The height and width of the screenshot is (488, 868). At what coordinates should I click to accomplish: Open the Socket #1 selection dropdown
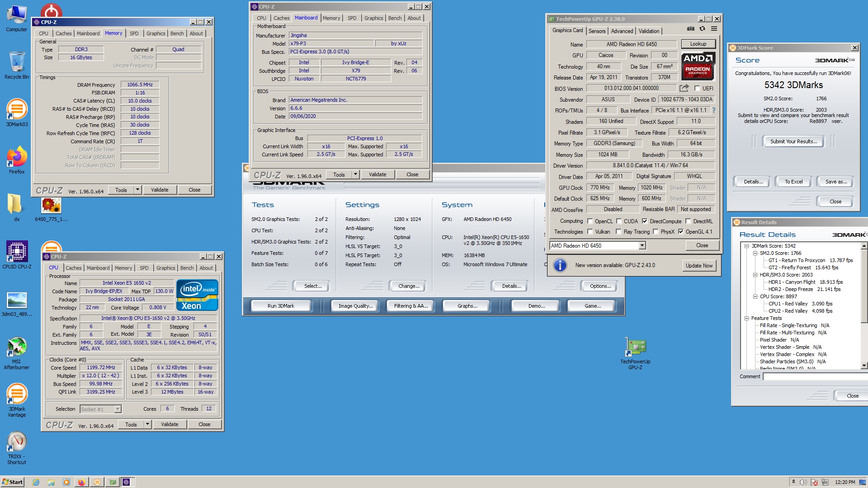(118, 409)
